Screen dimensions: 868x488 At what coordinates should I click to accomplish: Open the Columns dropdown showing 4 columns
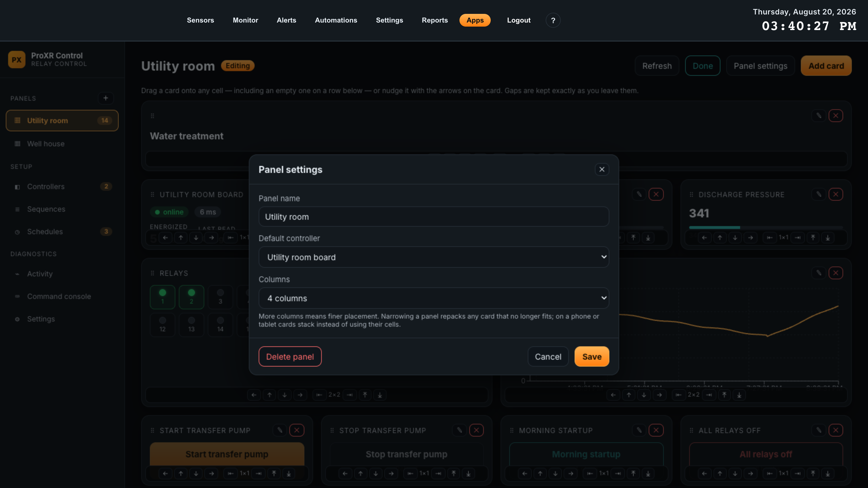click(434, 298)
